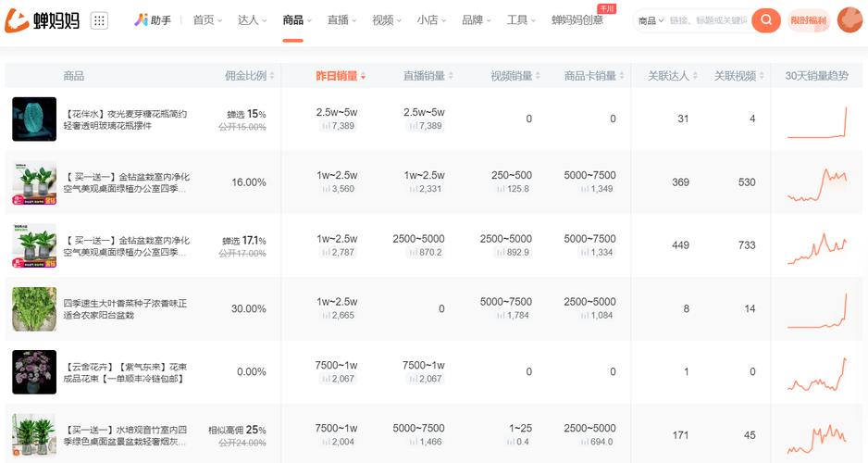Open the 四季速生大叶香菜种子 product link
The height and width of the screenshot is (463, 868).
point(125,309)
